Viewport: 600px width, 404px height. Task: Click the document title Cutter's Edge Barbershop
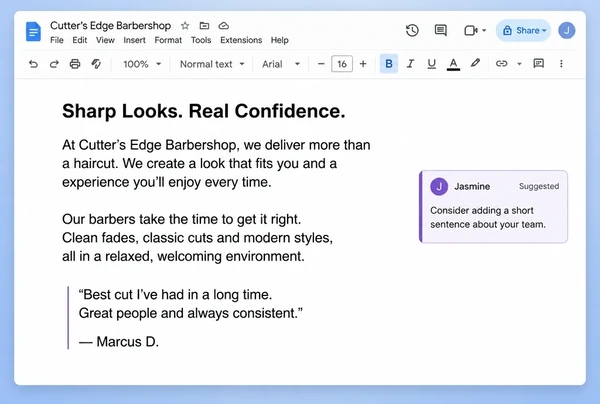pos(110,26)
